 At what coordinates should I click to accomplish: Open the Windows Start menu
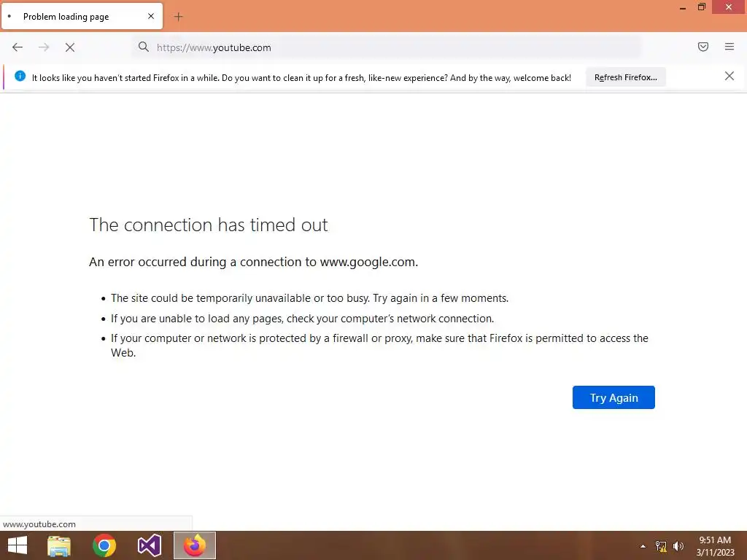click(x=18, y=545)
